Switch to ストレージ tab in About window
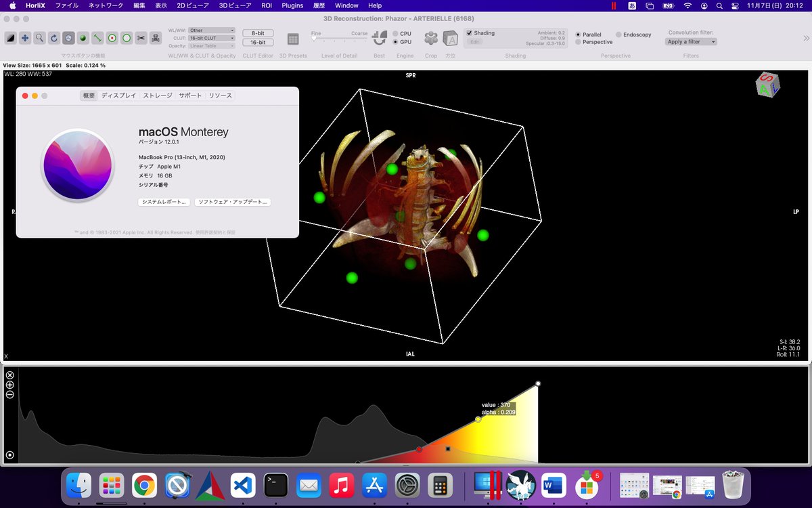The image size is (812, 508). tap(158, 96)
